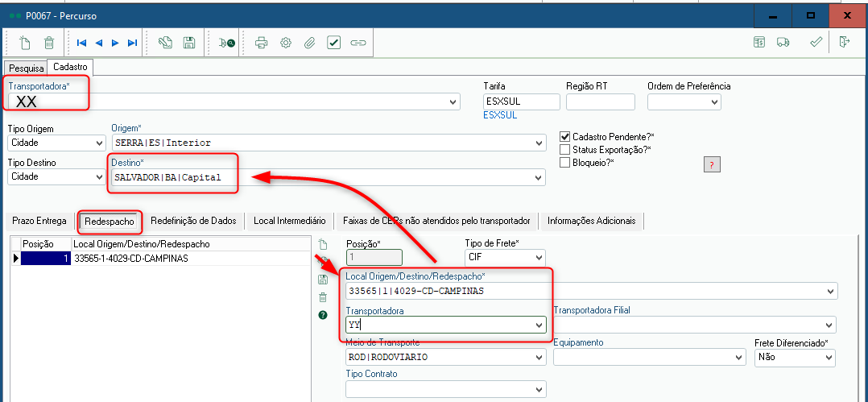Expand the Equipamento dropdown
This screenshot has width=868, height=402.
click(x=739, y=358)
